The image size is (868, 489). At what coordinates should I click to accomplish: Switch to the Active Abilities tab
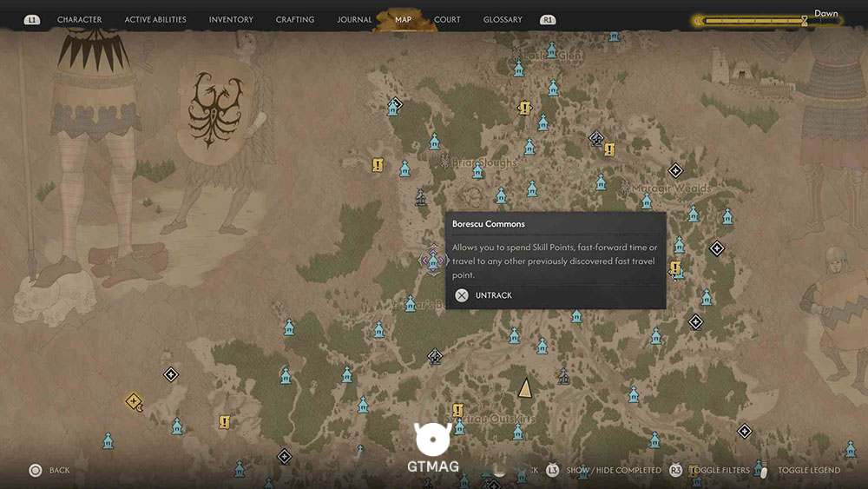pos(155,19)
